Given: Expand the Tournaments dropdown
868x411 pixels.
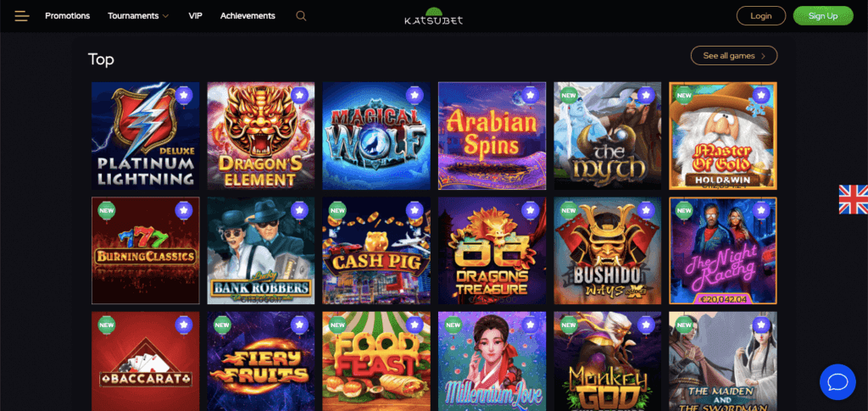Looking at the screenshot, I should coord(138,16).
